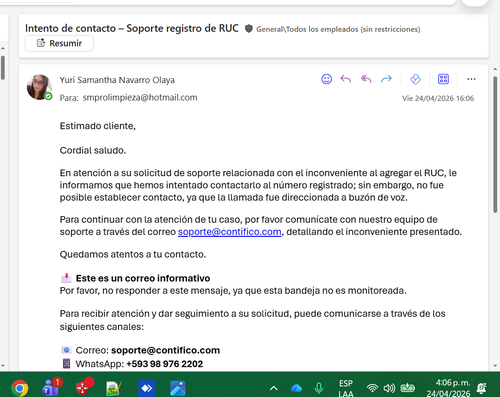Click the Este es un correo informativo heading
The height and width of the screenshot is (397, 500).
click(143, 278)
